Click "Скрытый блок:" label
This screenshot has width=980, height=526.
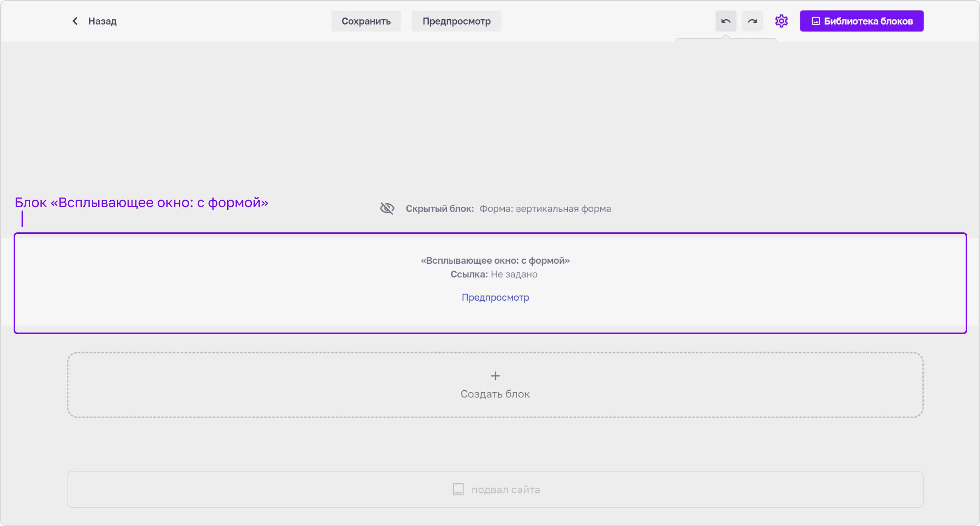[x=440, y=209]
